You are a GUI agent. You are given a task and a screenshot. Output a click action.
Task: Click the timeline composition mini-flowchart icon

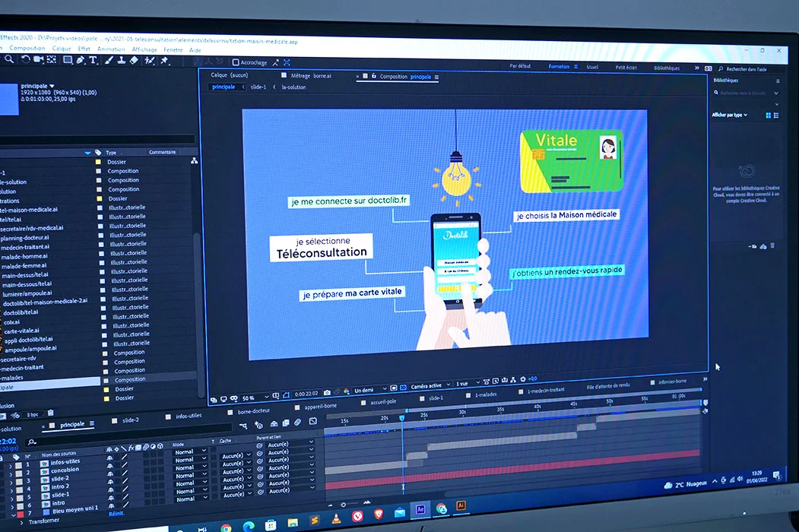pyautogui.click(x=243, y=426)
